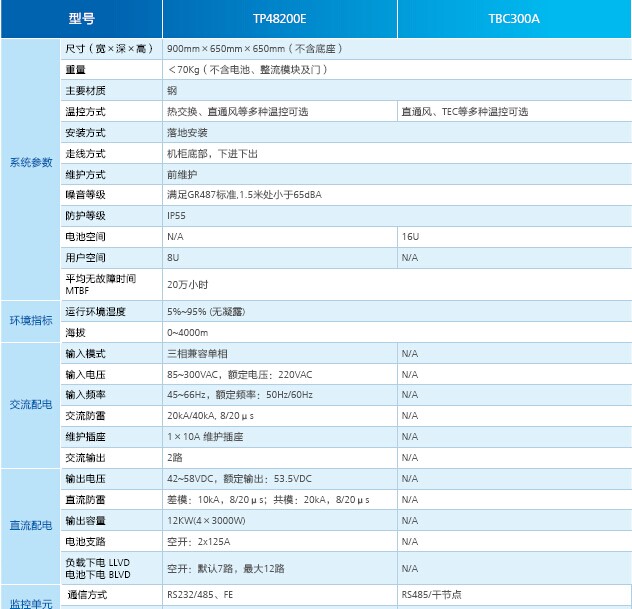The height and width of the screenshot is (609, 632).
Task: Click the 型号 header cell
Action: click(x=81, y=19)
